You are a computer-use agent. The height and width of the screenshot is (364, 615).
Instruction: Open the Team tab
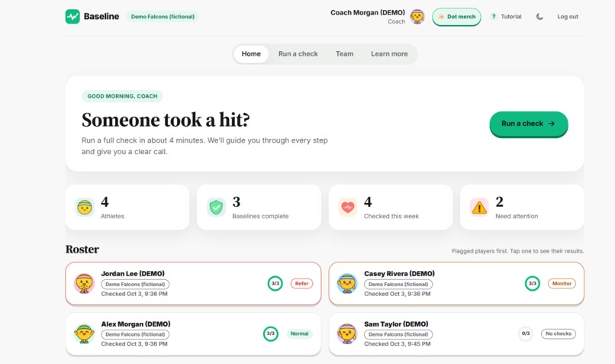tap(344, 53)
